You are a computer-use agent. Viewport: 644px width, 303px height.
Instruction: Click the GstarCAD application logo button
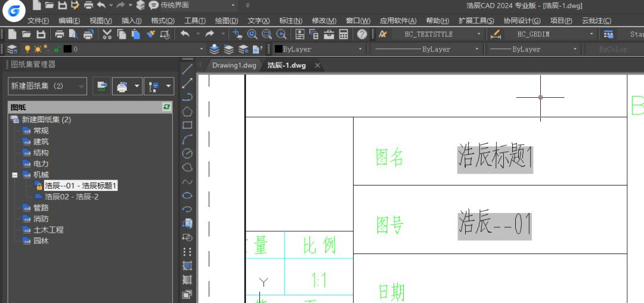pyautogui.click(x=14, y=11)
